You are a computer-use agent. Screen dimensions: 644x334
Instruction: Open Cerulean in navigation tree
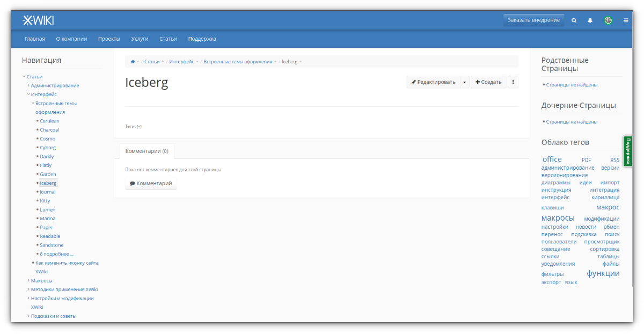pyautogui.click(x=49, y=121)
